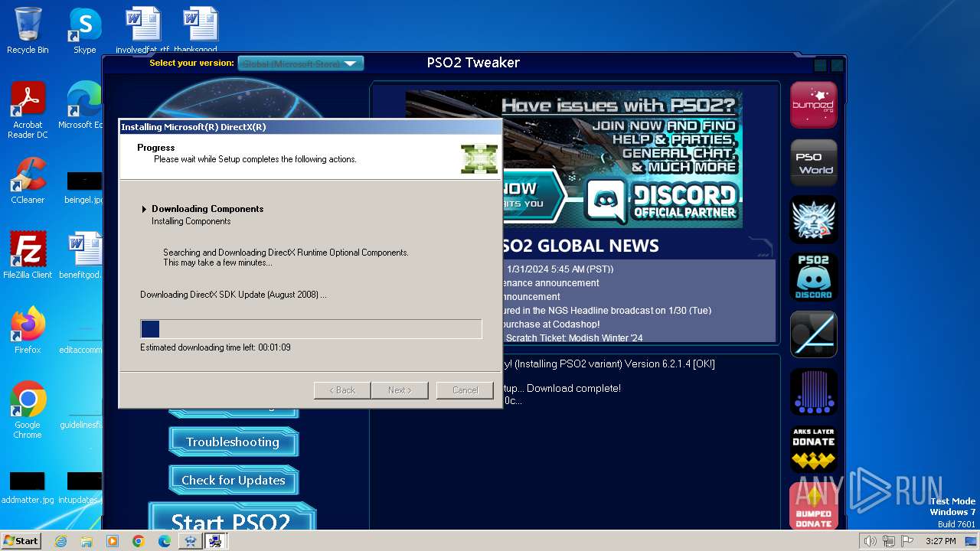Click the CCleaner desktop icon
Image resolution: width=980 pixels, height=551 pixels.
(x=28, y=181)
